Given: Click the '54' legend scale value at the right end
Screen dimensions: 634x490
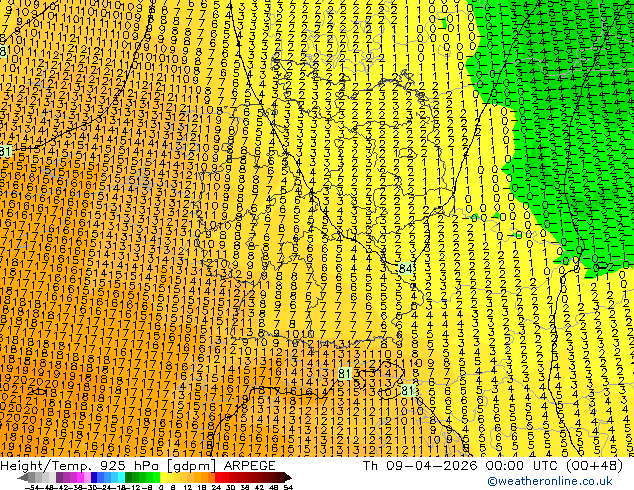Looking at the screenshot, I should [x=288, y=487].
